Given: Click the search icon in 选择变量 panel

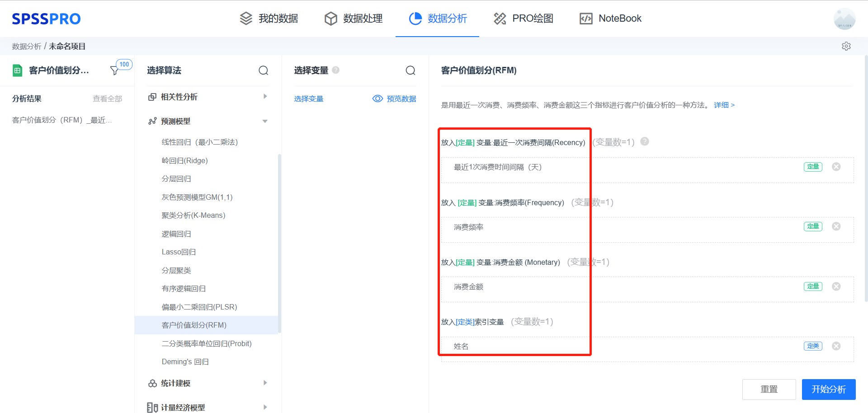Looking at the screenshot, I should pos(410,70).
